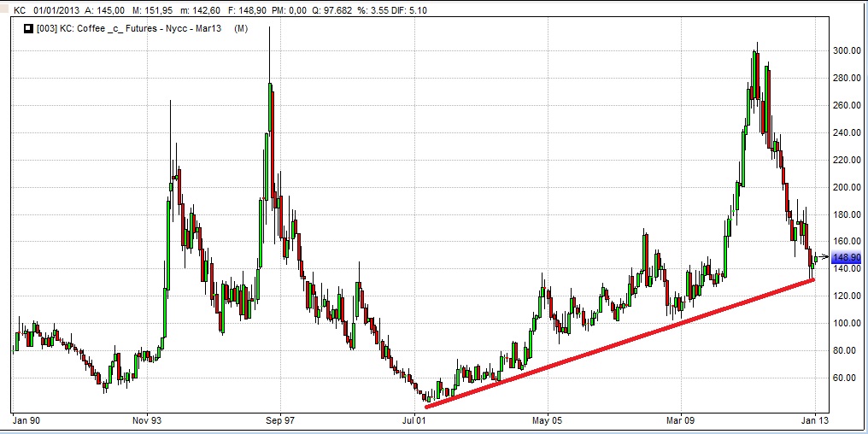Click the square icon beside [003] KC label

tap(26, 29)
